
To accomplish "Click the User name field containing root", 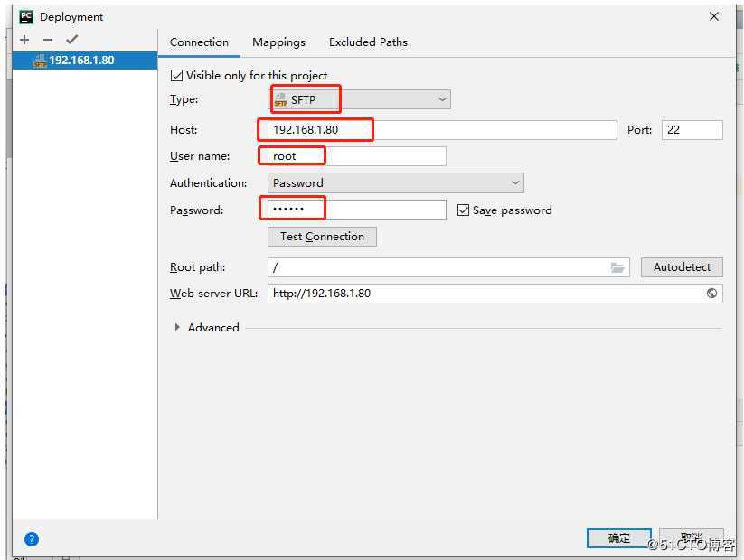I will (x=357, y=156).
